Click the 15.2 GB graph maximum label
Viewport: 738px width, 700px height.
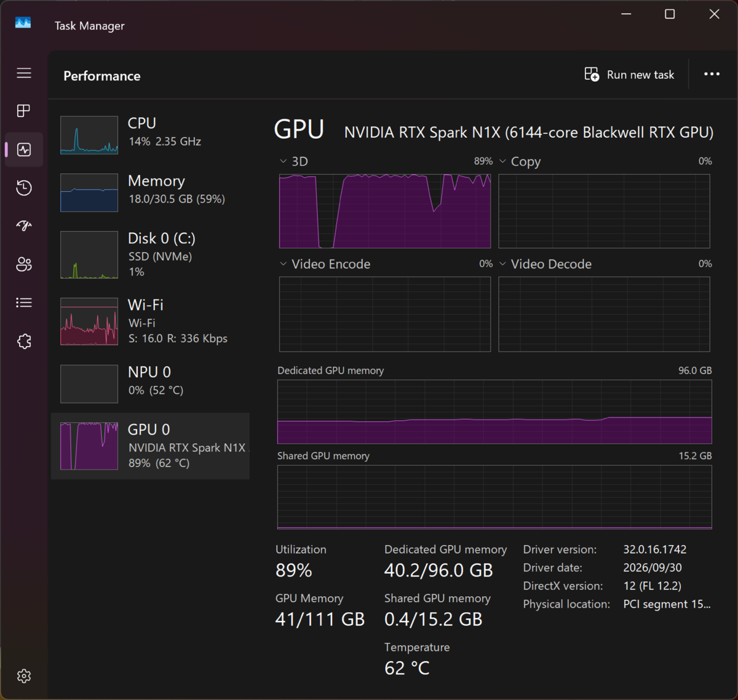(x=695, y=456)
